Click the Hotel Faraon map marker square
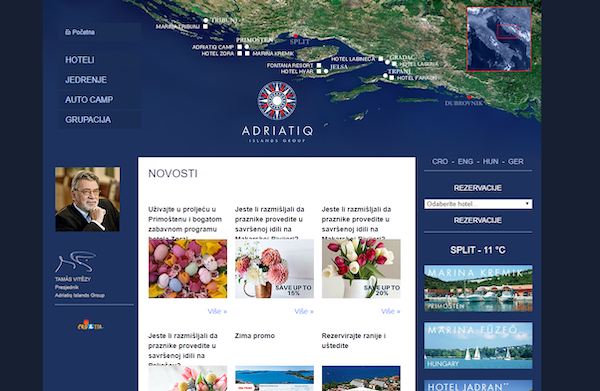Screen dimensions: 600x391 pyautogui.click(x=391, y=78)
